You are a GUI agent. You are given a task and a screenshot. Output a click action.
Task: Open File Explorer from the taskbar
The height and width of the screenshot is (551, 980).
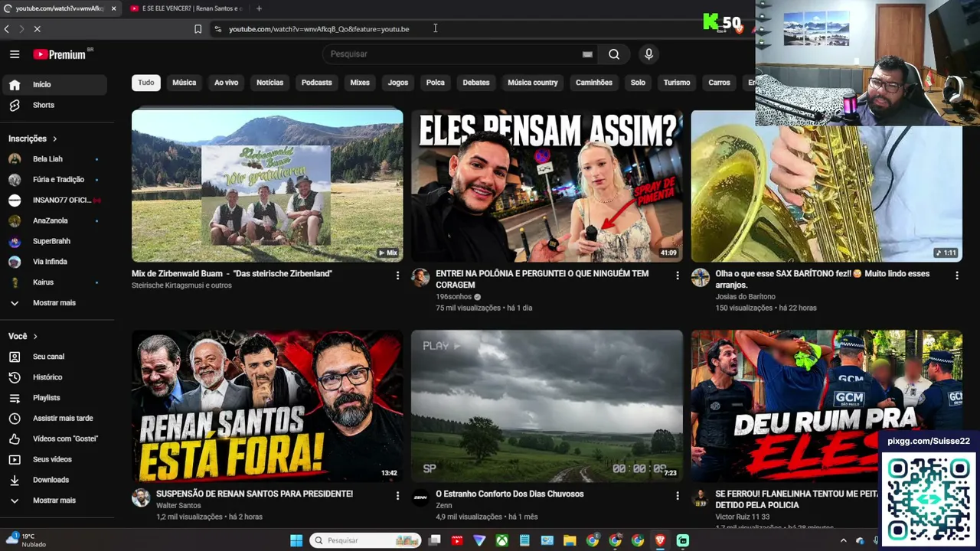click(570, 541)
